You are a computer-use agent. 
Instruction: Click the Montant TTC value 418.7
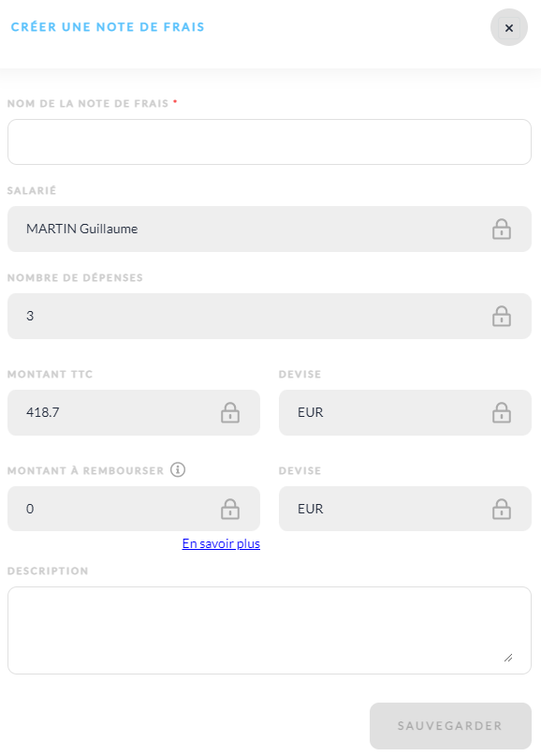(43, 412)
